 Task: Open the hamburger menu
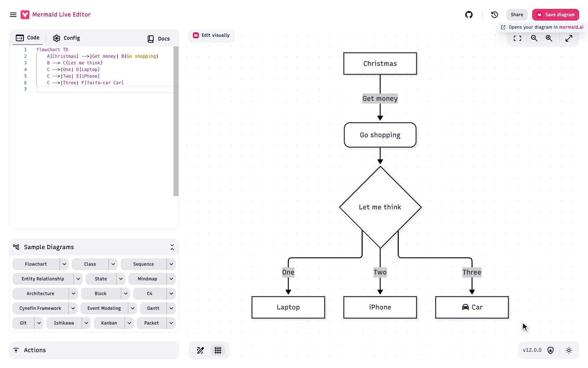(x=13, y=15)
